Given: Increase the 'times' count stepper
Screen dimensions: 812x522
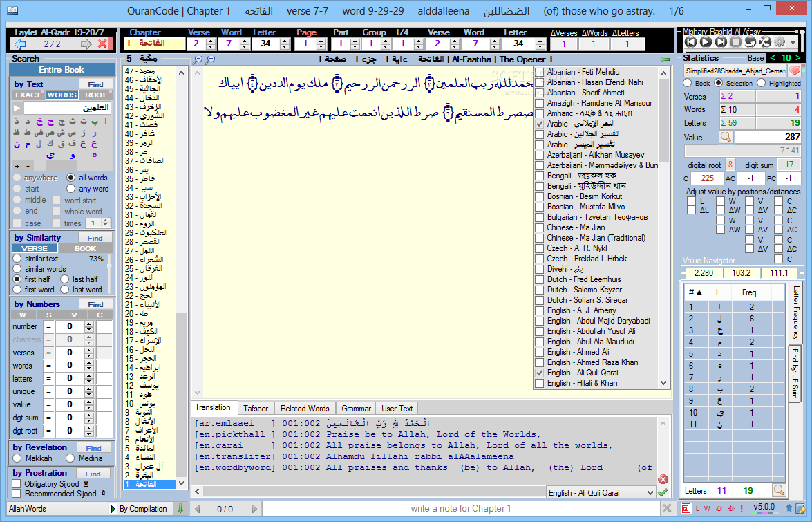Looking at the screenshot, I should point(106,221).
